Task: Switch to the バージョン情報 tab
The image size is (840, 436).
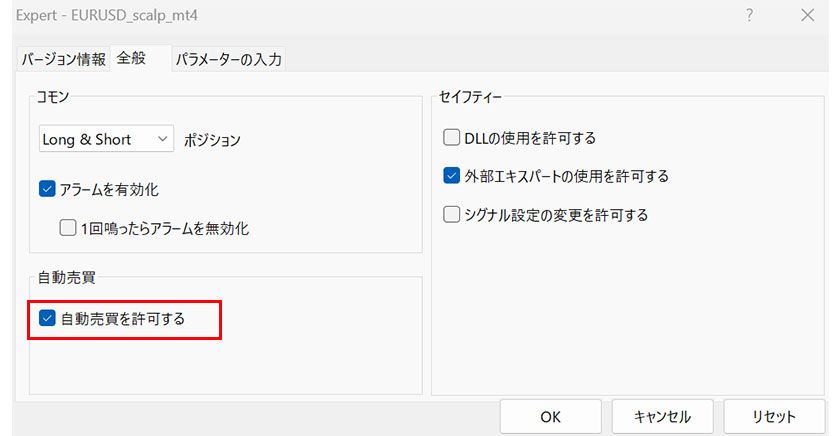Action: (63, 59)
